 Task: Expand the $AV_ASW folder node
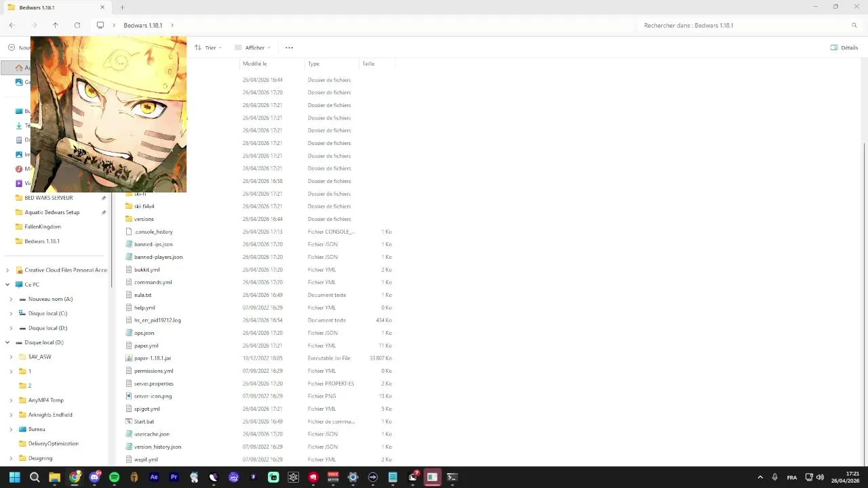[11, 357]
